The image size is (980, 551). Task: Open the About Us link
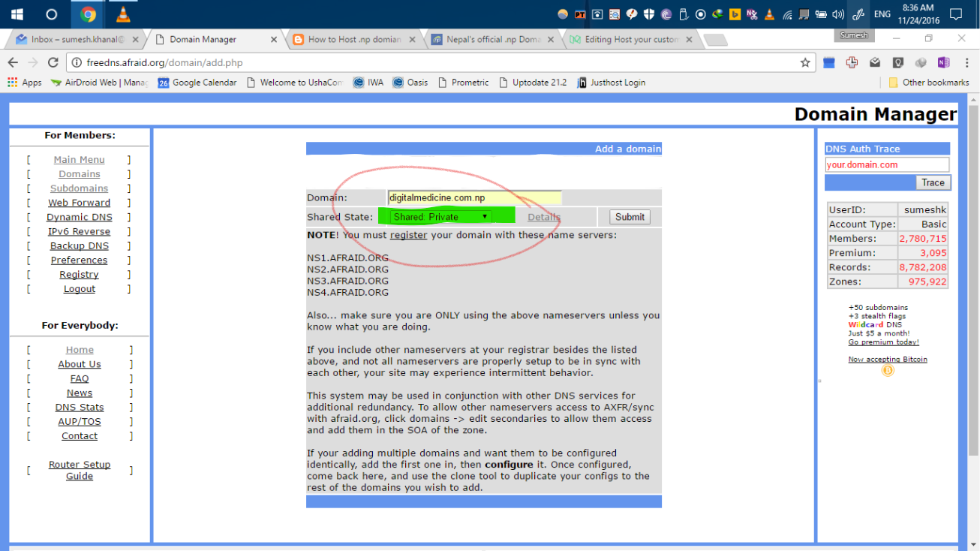[x=79, y=364]
